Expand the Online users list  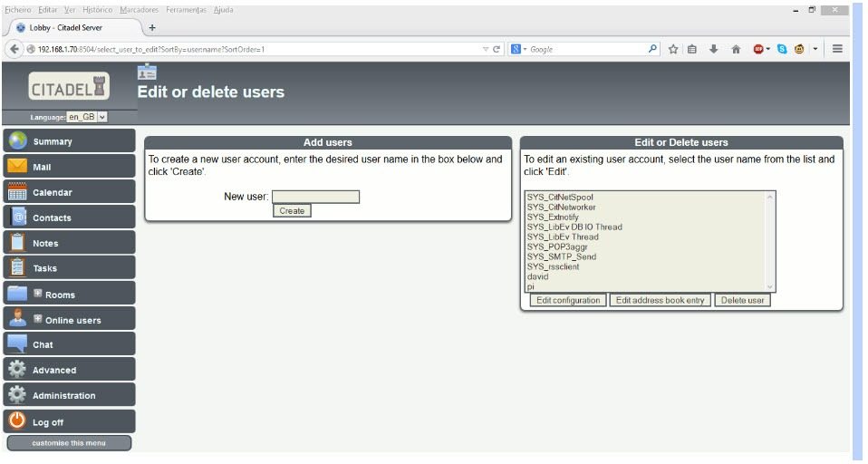coord(38,319)
